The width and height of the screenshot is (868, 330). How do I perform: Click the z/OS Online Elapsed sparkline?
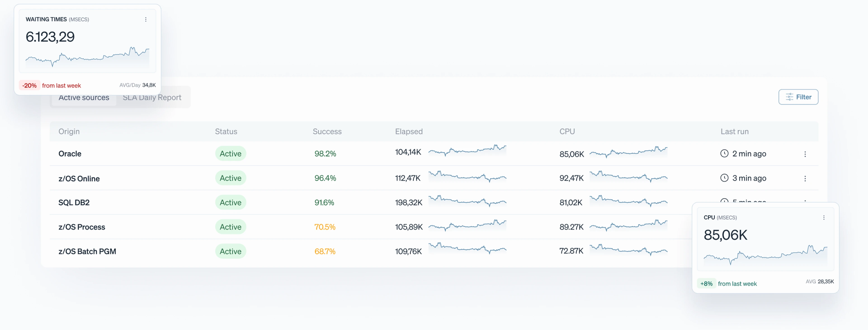[x=467, y=176]
